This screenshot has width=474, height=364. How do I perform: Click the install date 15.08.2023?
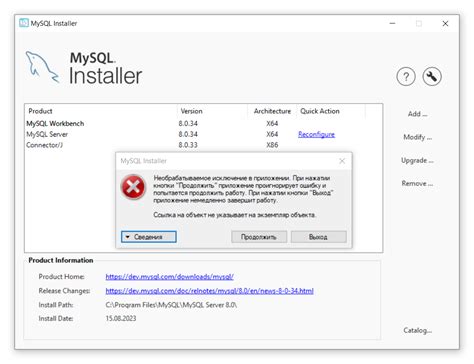tap(121, 318)
